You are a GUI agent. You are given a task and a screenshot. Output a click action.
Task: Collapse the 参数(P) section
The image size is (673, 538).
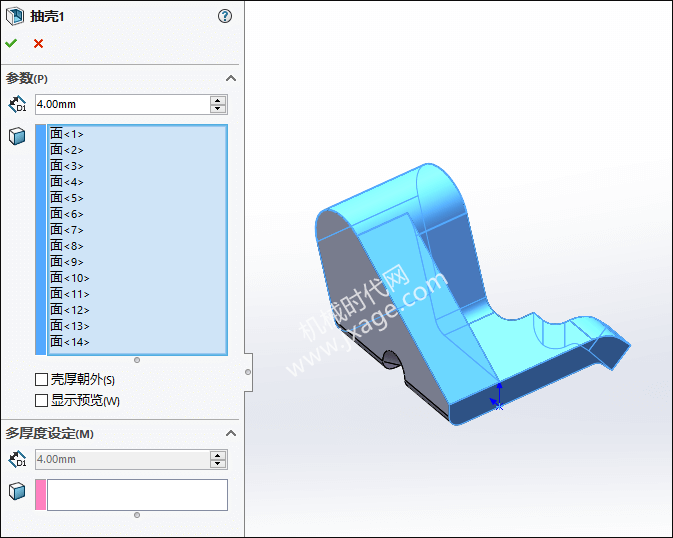pyautogui.click(x=231, y=79)
